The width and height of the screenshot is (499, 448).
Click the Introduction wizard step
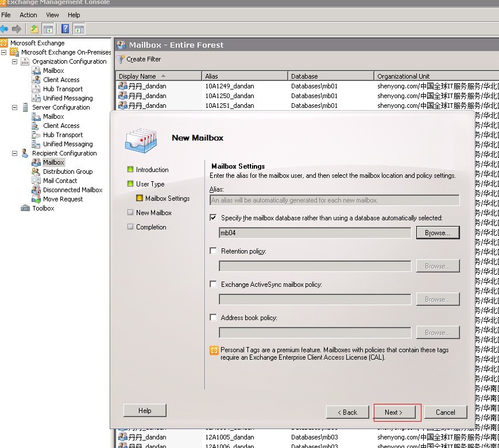pos(152,169)
